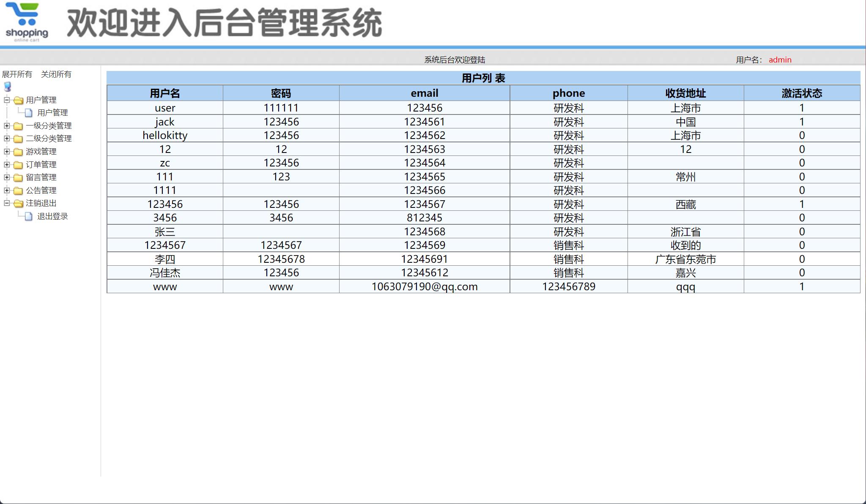Click the 退出登录 page icon
This screenshot has width=866, height=504.
pyautogui.click(x=28, y=217)
